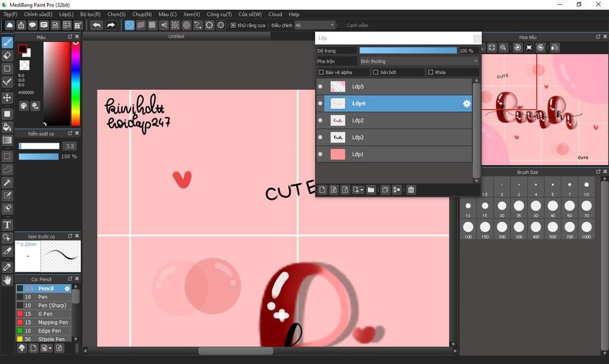Switch to the Untitled canvas tab
Screen dimensions: 609x364
[176, 36]
